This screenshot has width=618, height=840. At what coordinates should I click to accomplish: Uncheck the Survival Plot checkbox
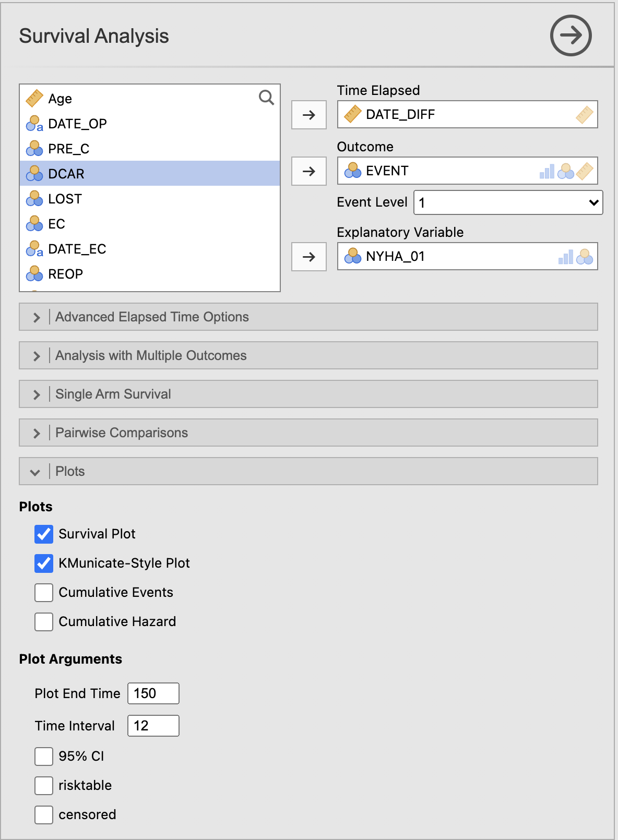(44, 534)
